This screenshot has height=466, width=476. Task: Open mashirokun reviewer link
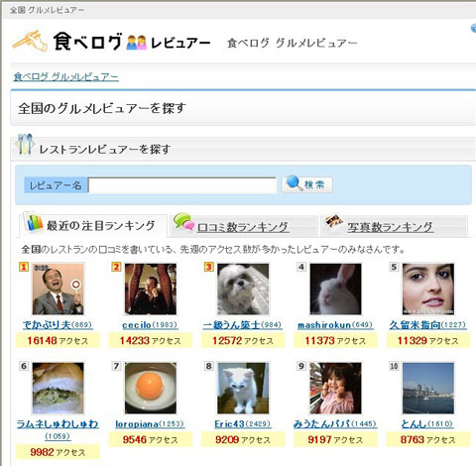[x=324, y=325]
